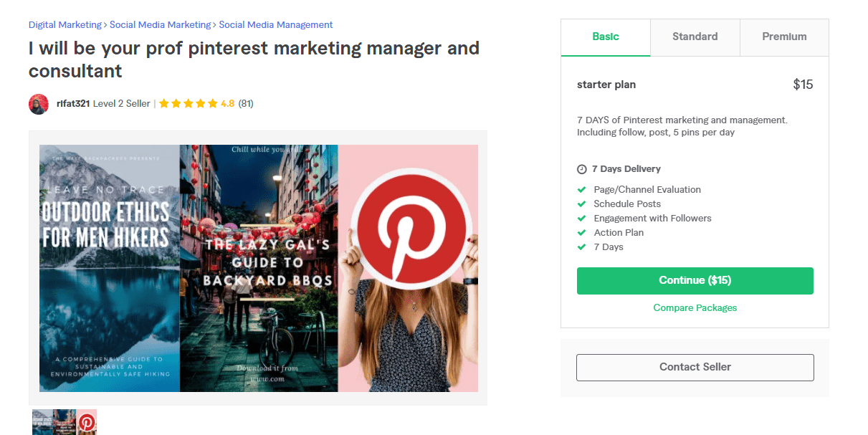Switch to the Standard package tab
This screenshot has height=435, width=868.
tap(695, 37)
